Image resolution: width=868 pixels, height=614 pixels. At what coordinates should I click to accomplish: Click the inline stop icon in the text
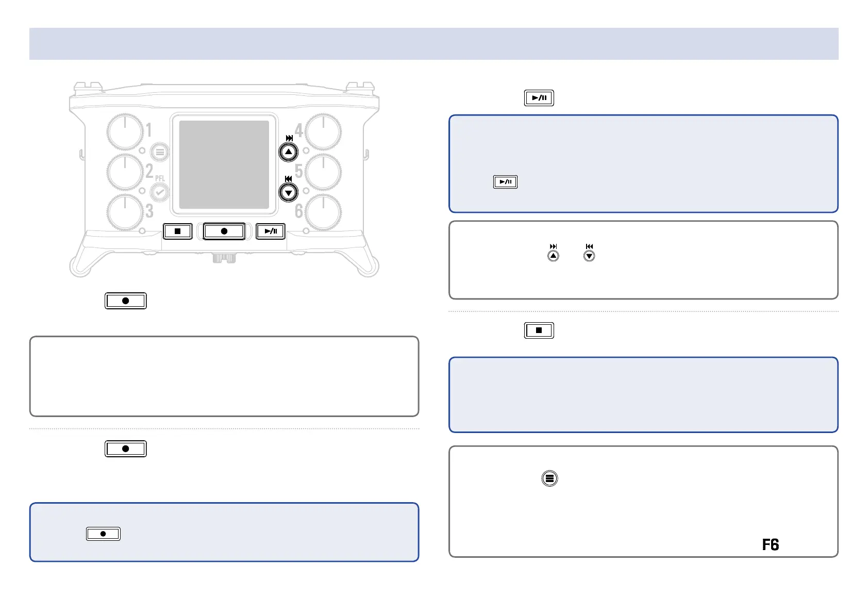539,330
